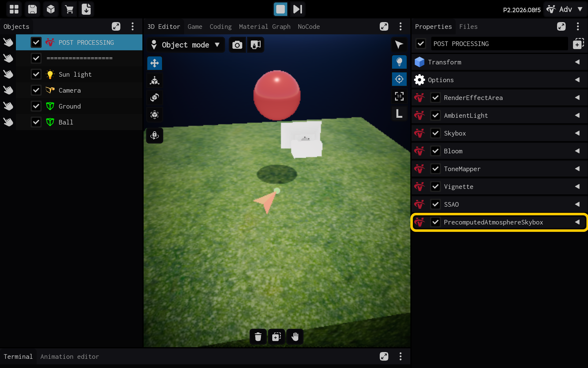Select the Sun light object row
The height and width of the screenshot is (368, 588).
tap(79, 74)
